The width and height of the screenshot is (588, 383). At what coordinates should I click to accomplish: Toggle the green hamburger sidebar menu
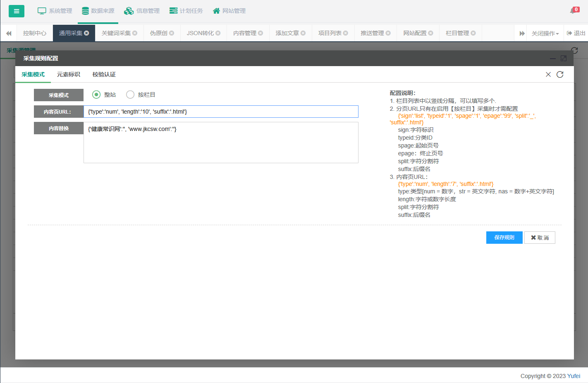pos(17,11)
